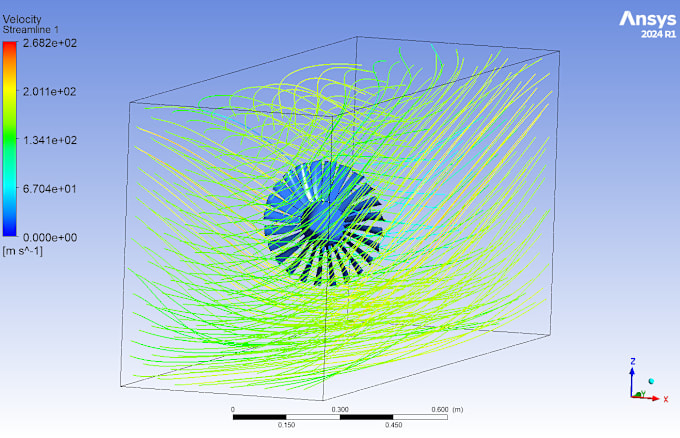Click the XYZ orientation triad
This screenshot has width=680, height=438.
648,381
